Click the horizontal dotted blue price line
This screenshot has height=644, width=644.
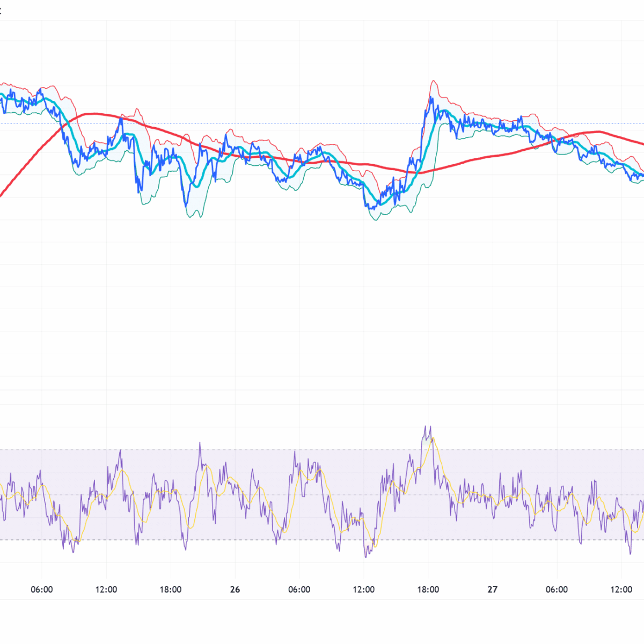click(322, 123)
